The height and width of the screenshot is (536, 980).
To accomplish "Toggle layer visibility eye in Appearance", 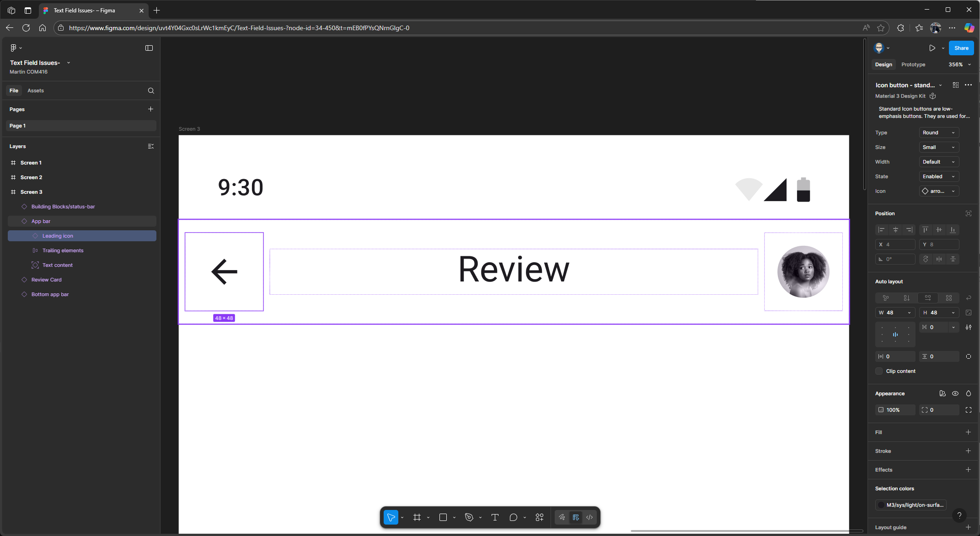I will point(955,393).
